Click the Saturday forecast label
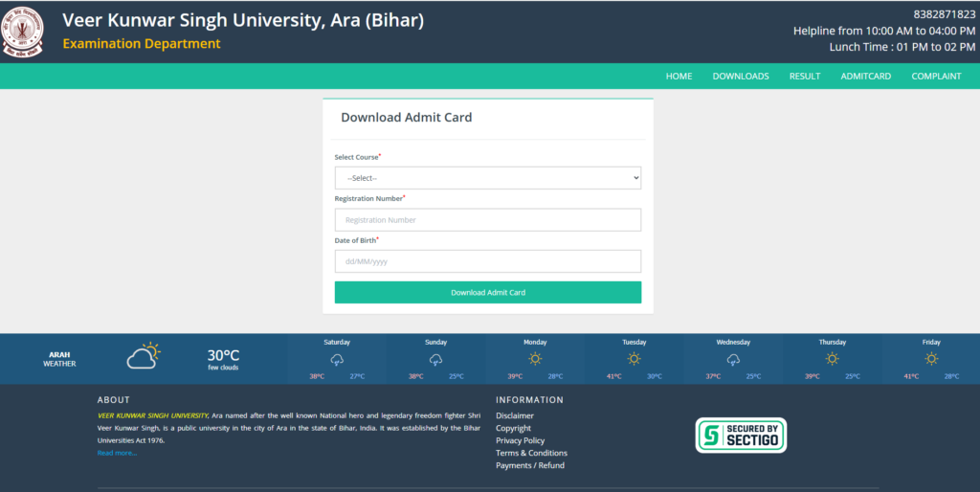The width and height of the screenshot is (980, 492). pos(337,342)
